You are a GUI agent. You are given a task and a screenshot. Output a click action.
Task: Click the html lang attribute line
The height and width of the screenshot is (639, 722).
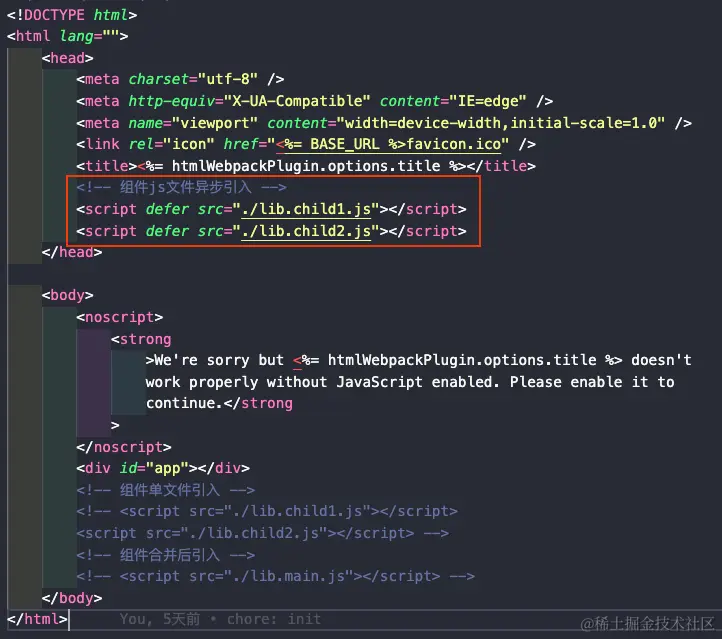tap(67, 36)
